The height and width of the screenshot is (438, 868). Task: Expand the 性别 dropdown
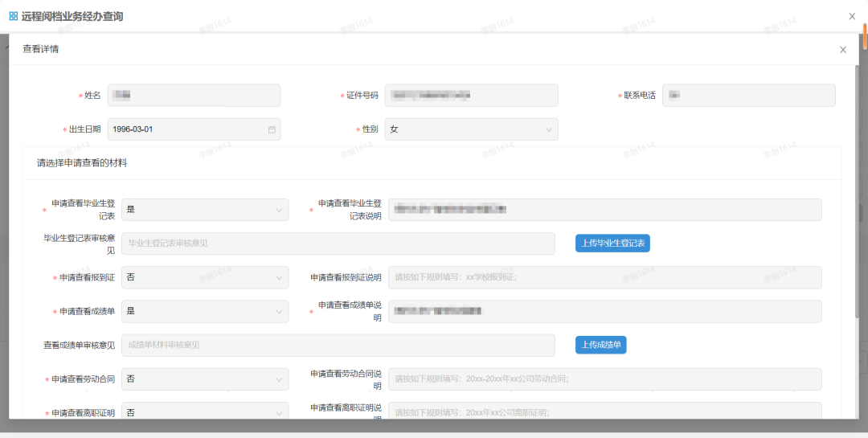click(471, 129)
